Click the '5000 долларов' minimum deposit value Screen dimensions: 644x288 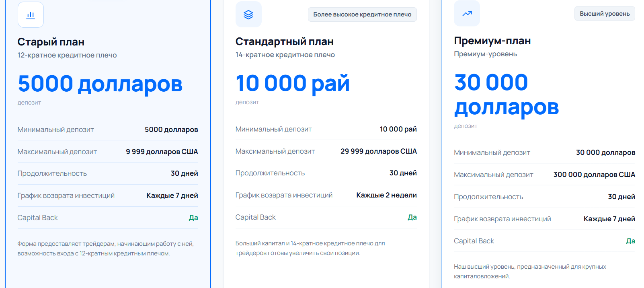coord(171,130)
